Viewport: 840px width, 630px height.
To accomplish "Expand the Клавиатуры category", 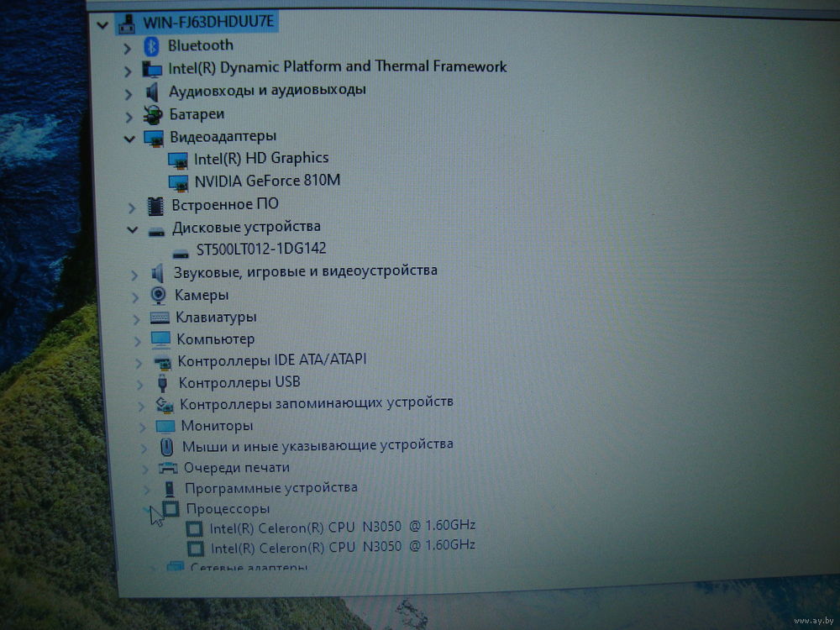I will (136, 320).
